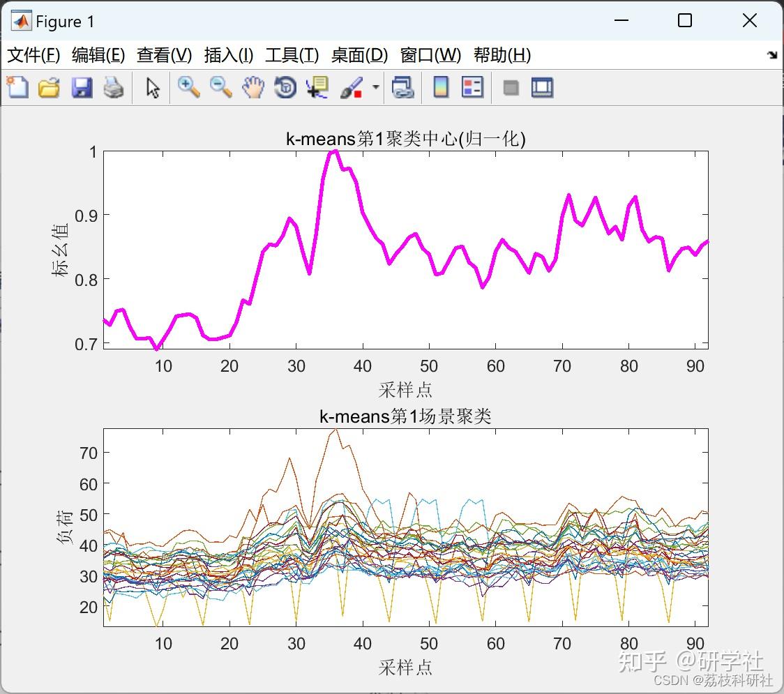Enable Rotate 3D mode
The image size is (784, 694).
[285, 87]
